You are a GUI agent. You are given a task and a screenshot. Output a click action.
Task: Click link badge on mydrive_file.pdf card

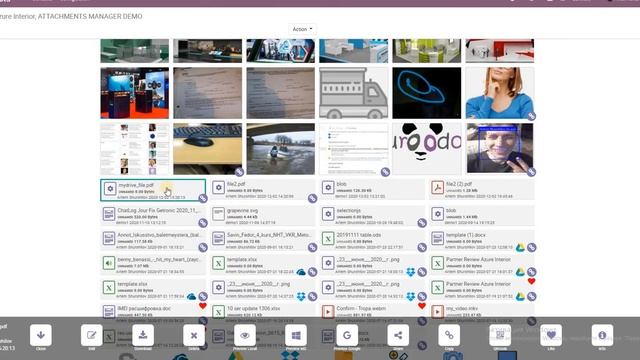[x=203, y=198]
